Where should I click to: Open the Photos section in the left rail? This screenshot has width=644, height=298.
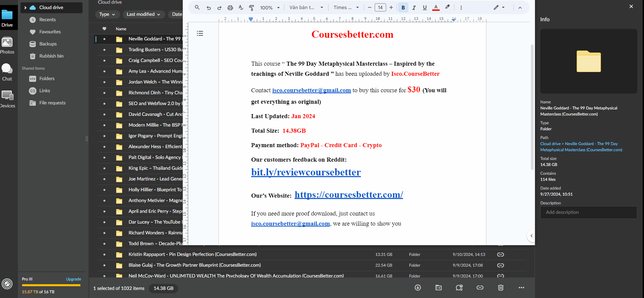[x=7, y=45]
